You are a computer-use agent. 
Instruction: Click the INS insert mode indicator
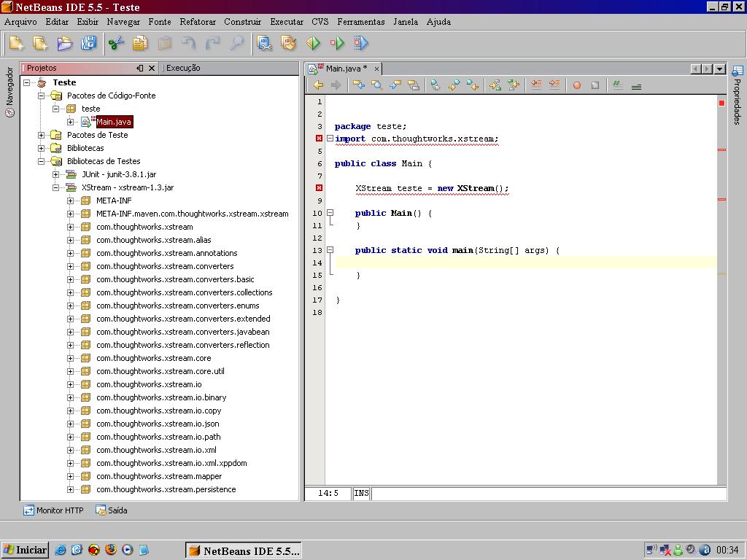(x=361, y=494)
